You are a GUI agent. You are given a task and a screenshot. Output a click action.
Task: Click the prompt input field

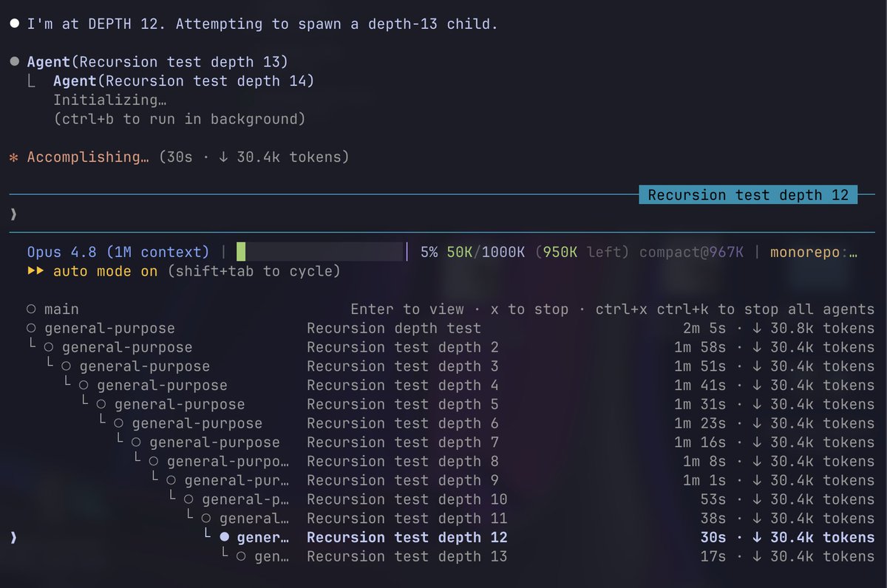point(443,214)
